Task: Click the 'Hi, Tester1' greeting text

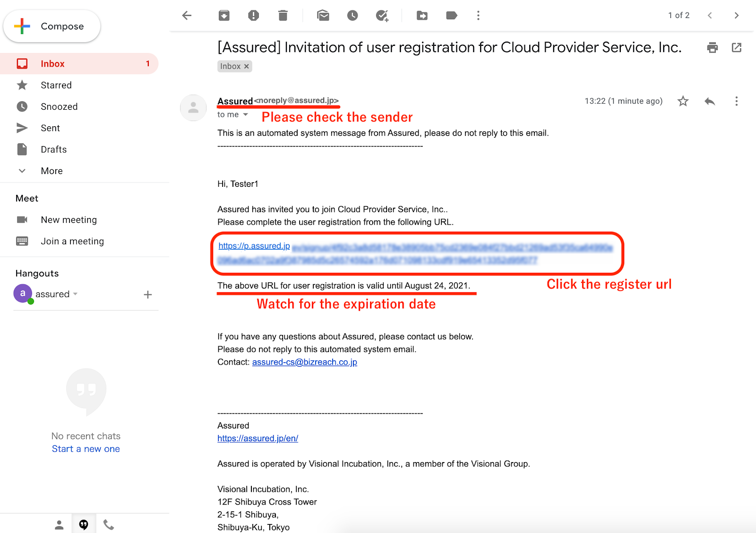Action: pyautogui.click(x=238, y=184)
